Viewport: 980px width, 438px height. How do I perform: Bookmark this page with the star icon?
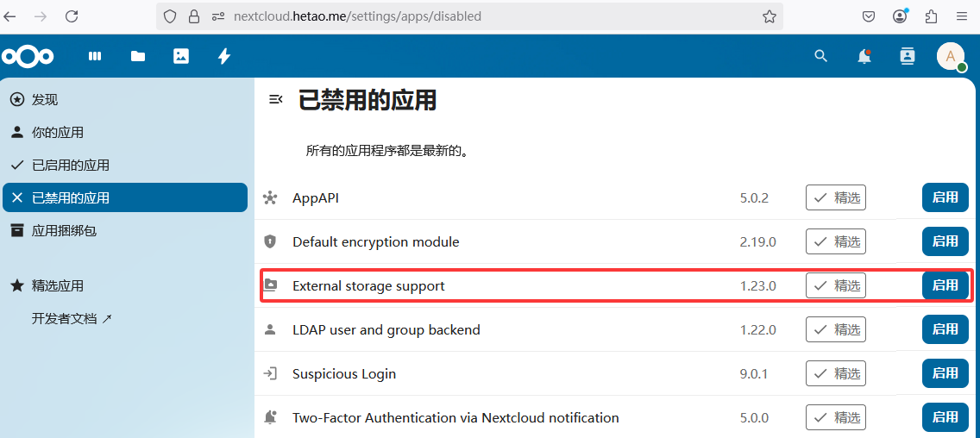coord(770,16)
